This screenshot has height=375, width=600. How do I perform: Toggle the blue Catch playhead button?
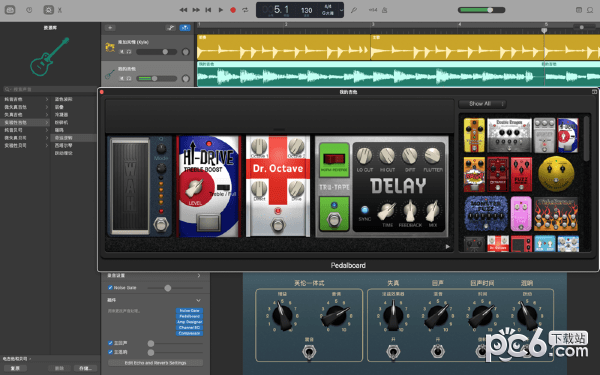[185, 28]
